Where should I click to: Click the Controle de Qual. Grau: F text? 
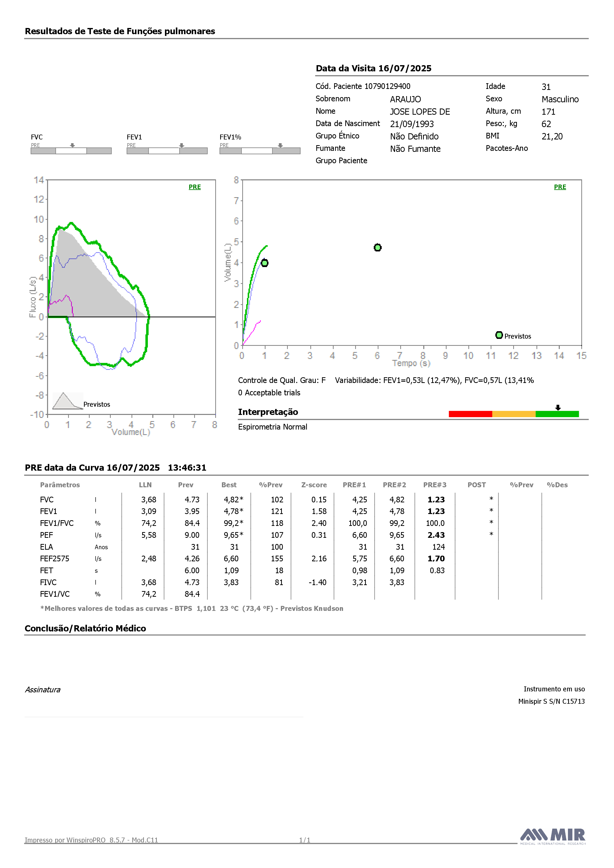tap(282, 380)
